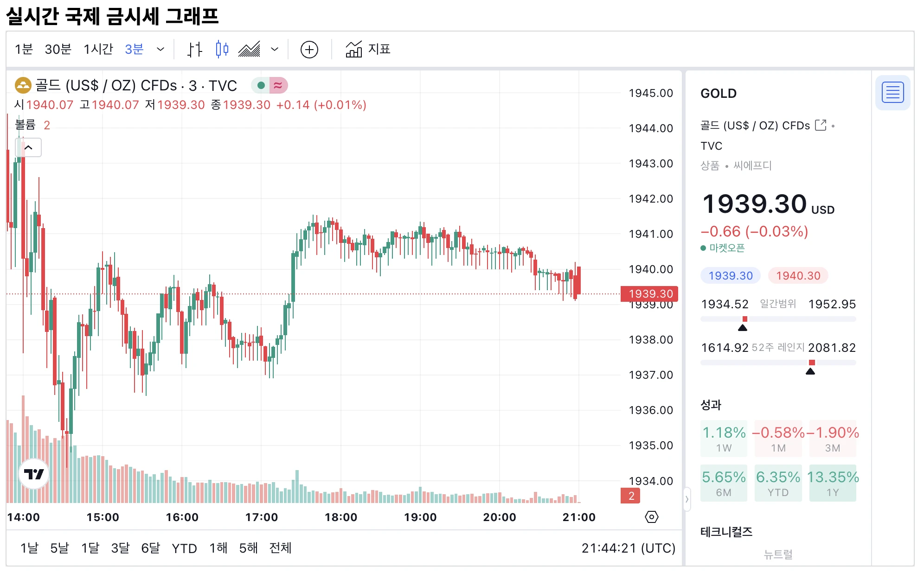924x573 pixels.
Task: Toggle the green source dot beside the title
Action: point(261,85)
